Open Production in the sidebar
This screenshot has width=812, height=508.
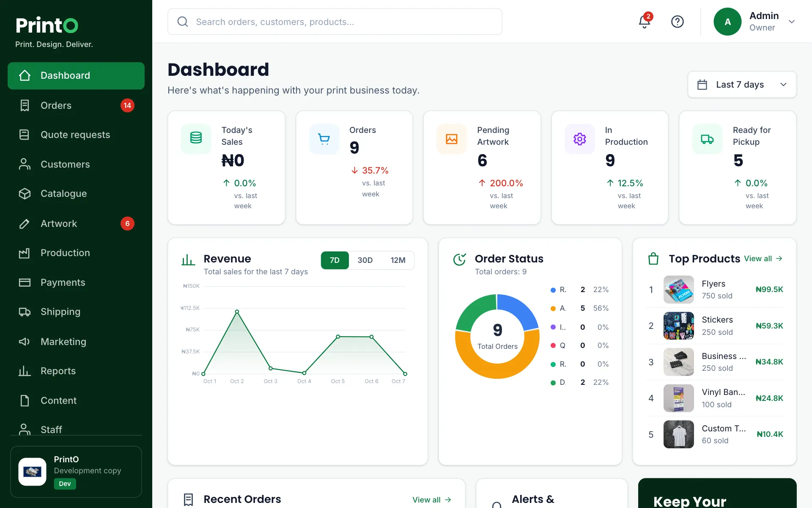pos(76,253)
